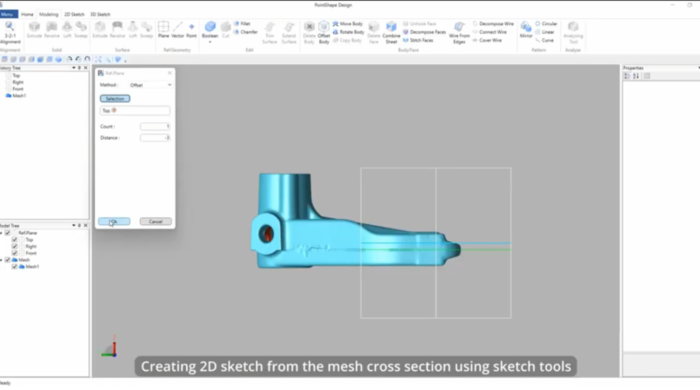Click the Boolean tool icon
The width and height of the screenshot is (700, 390).
pyautogui.click(x=210, y=27)
